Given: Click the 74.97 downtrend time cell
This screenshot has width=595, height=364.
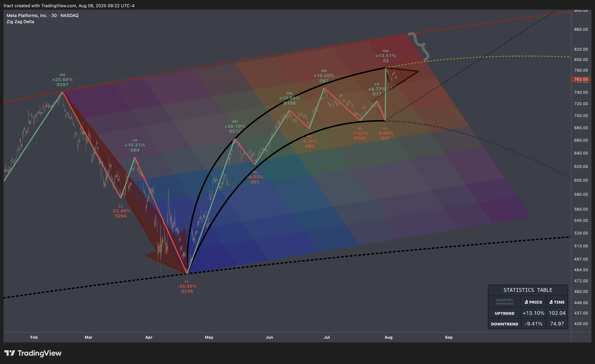Looking at the screenshot, I should coord(557,324).
